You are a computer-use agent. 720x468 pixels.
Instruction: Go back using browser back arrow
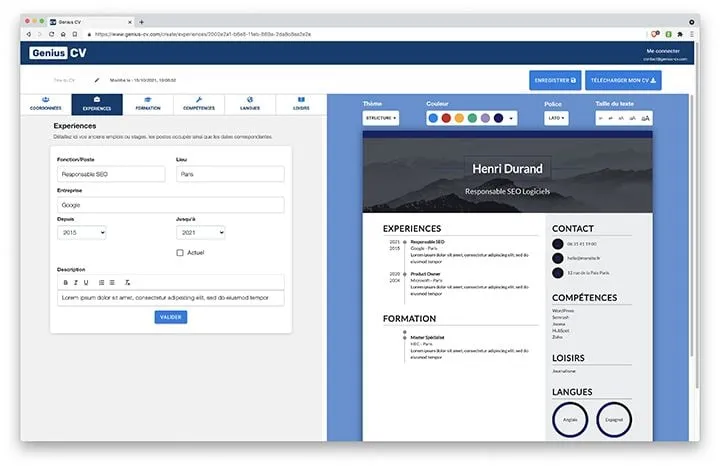coord(28,34)
